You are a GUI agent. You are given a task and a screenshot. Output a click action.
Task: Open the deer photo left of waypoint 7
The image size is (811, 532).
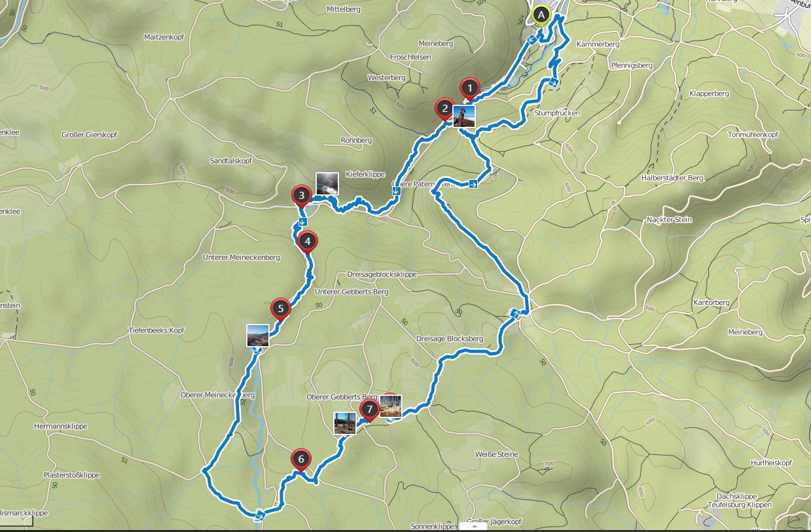[345, 423]
